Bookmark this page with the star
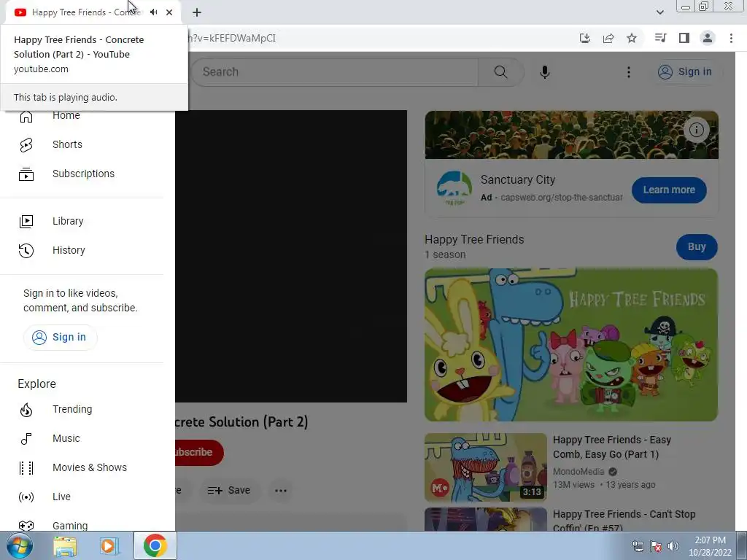The height and width of the screenshot is (560, 747). click(632, 38)
